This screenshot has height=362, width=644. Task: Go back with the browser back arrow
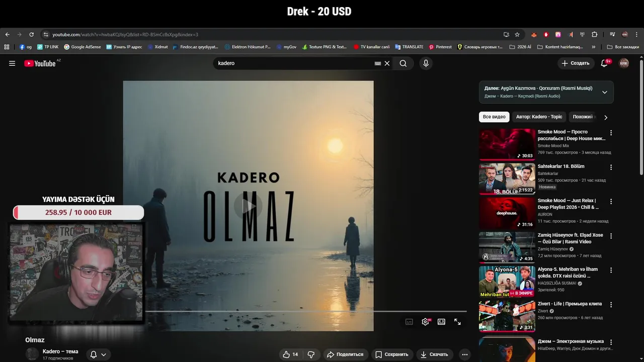(7, 35)
